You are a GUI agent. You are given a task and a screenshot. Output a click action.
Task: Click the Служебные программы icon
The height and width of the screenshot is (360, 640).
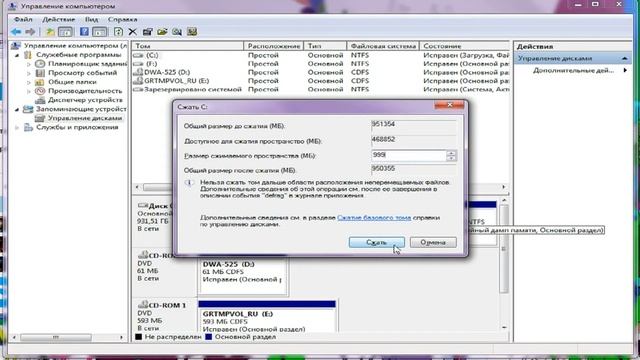[x=28, y=55]
